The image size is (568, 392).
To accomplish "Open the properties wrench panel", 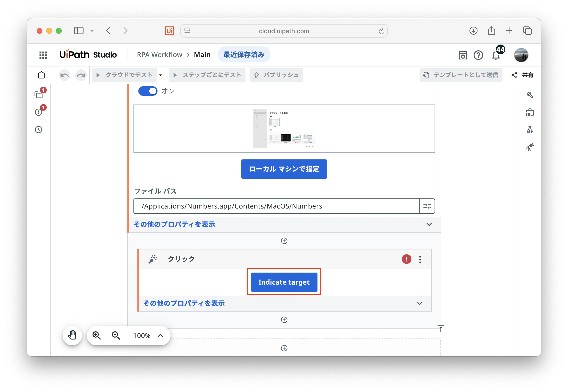I will (530, 95).
